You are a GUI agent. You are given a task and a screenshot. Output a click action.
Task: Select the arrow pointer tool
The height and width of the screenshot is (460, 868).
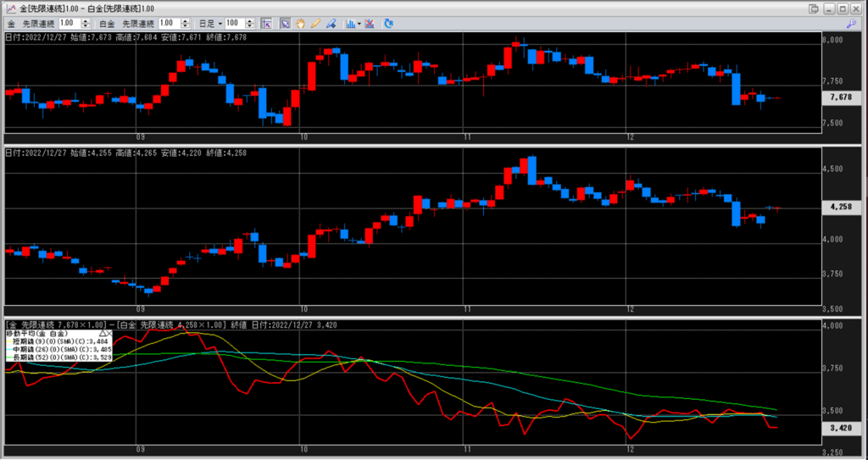pyautogui.click(x=286, y=24)
